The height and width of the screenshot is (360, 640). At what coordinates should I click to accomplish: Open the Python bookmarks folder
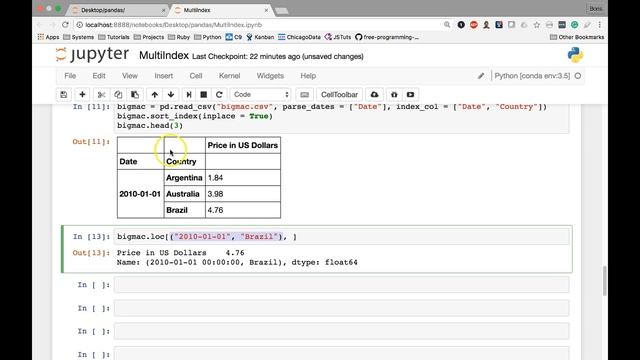pyautogui.click(x=207, y=37)
